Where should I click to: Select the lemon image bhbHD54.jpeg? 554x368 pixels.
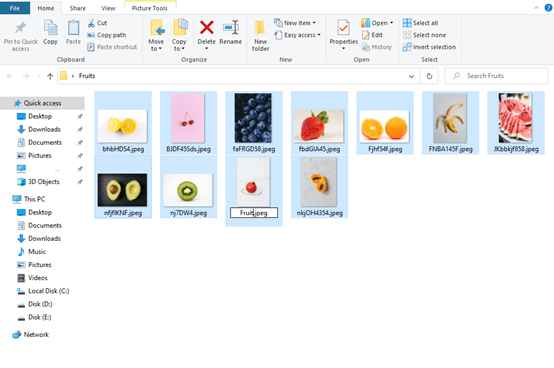pyautogui.click(x=123, y=123)
